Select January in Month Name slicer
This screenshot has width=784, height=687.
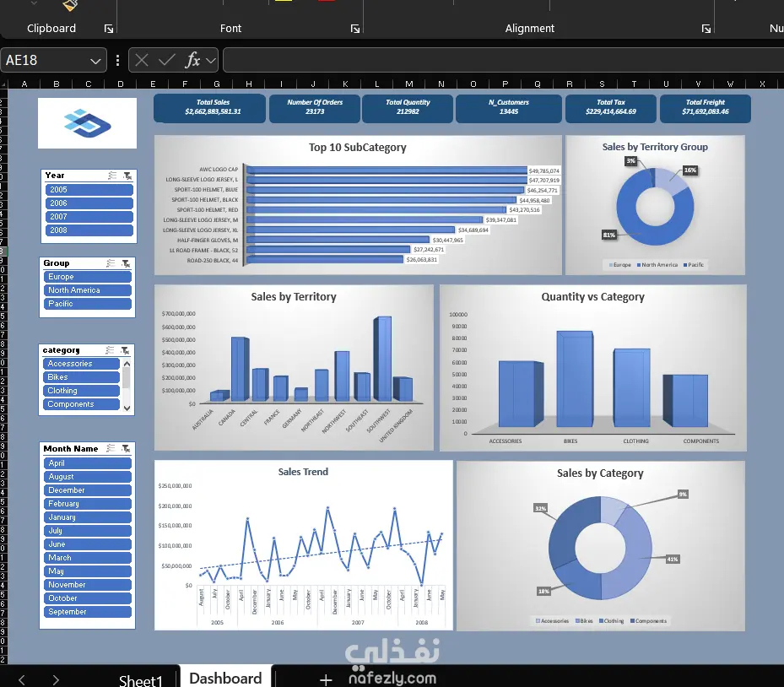[x=88, y=517]
